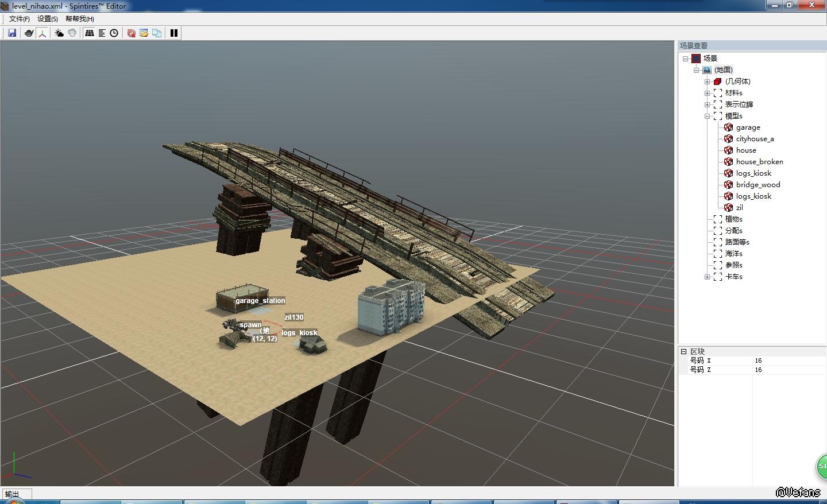This screenshot has width=827, height=504.
Task: Expand the (几何体) tree node
Action: coord(707,82)
